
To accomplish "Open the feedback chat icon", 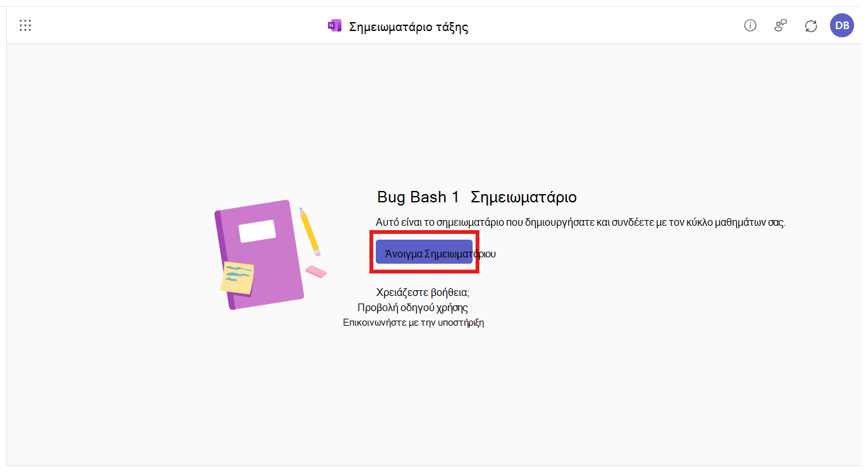I will pos(781,25).
